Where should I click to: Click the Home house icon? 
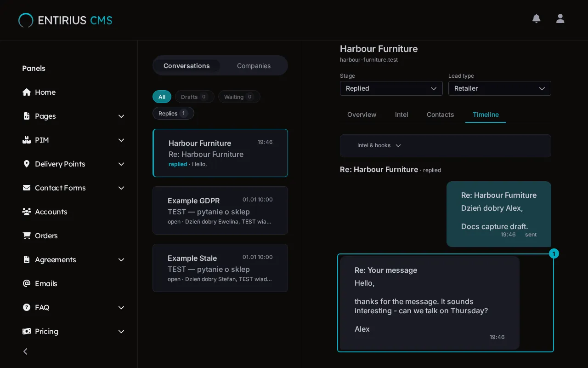coord(27,92)
